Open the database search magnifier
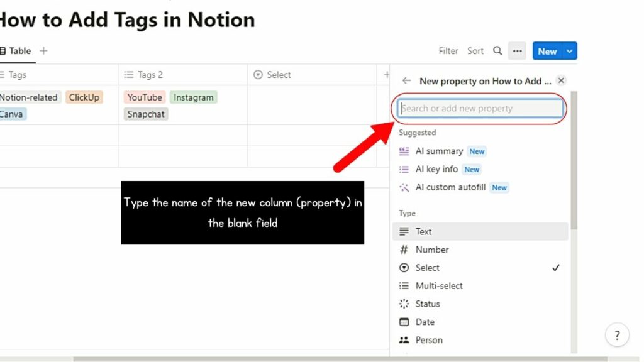 click(x=497, y=51)
